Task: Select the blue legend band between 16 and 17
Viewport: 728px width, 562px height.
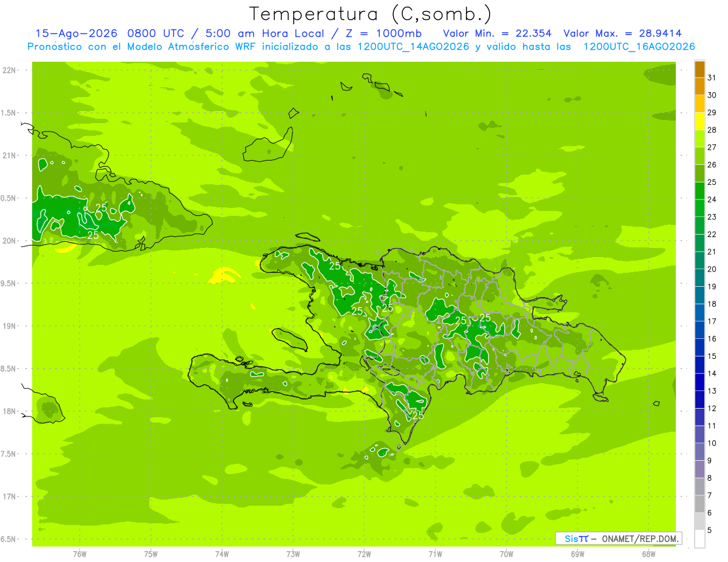Action: 699,330
